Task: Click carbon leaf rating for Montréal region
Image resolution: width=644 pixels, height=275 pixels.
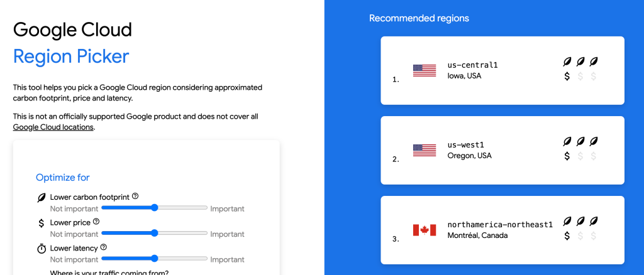Action: [x=580, y=222]
